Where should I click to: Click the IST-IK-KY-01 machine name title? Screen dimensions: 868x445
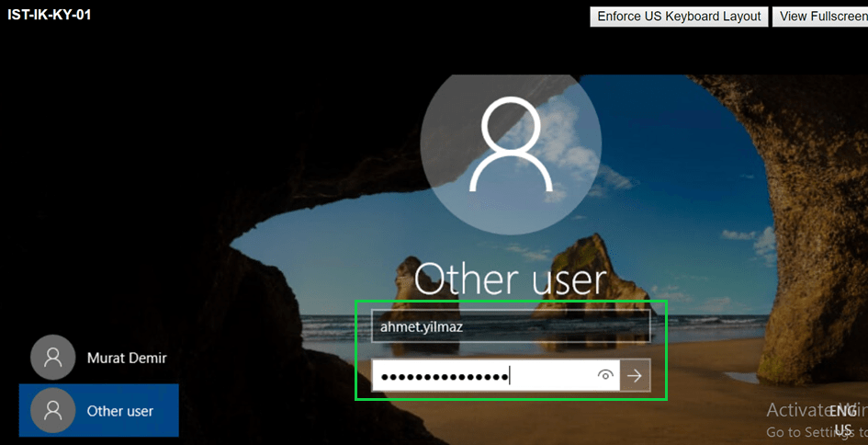point(50,15)
